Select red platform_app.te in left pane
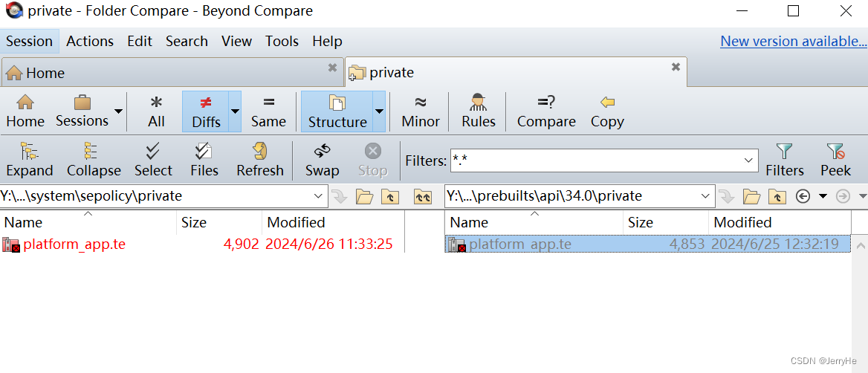The height and width of the screenshot is (373, 868). coord(75,244)
